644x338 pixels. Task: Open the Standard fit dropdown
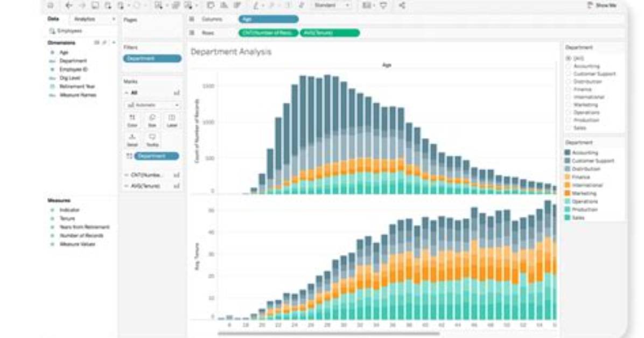(x=332, y=5)
